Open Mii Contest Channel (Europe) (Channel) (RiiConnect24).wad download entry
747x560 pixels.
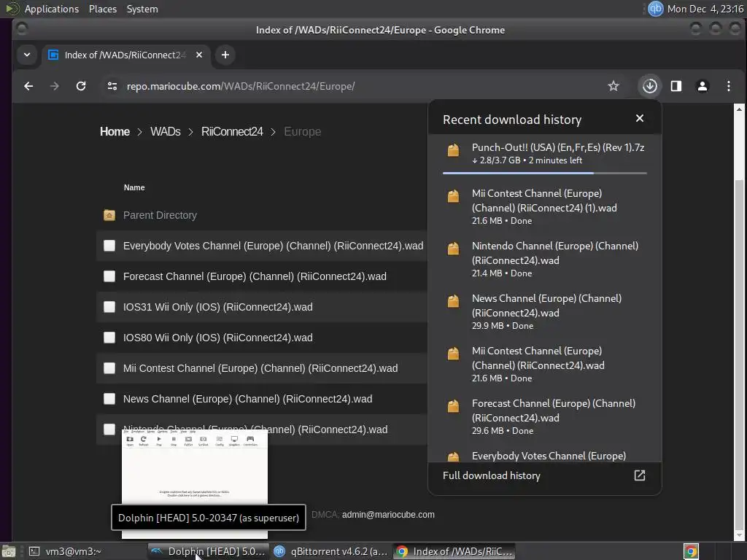pos(544,365)
